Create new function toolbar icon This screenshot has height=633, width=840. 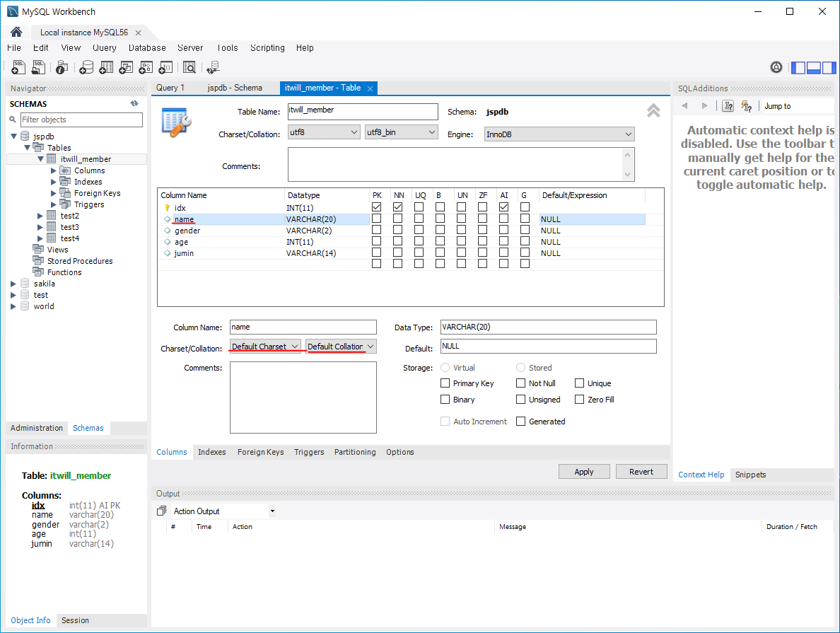point(165,67)
